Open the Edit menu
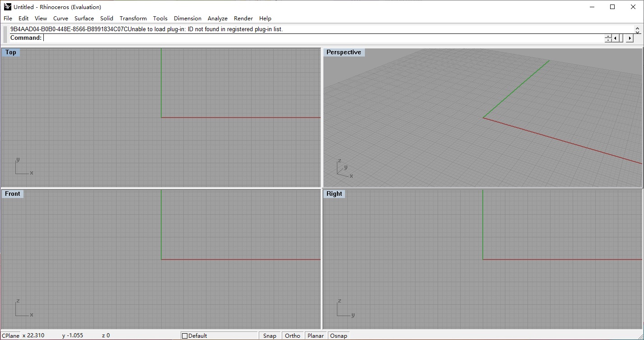This screenshot has height=340, width=644. 23,19
